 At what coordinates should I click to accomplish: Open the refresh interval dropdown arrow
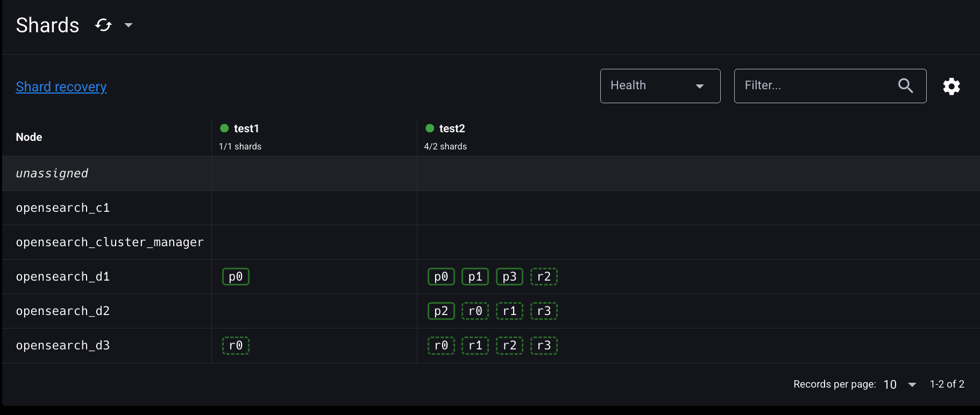point(129,25)
